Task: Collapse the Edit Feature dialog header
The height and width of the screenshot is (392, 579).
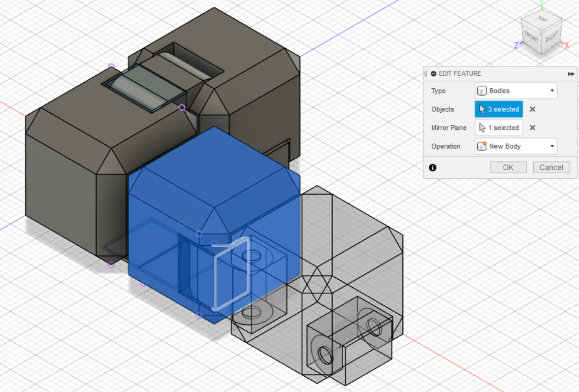Action: click(433, 73)
